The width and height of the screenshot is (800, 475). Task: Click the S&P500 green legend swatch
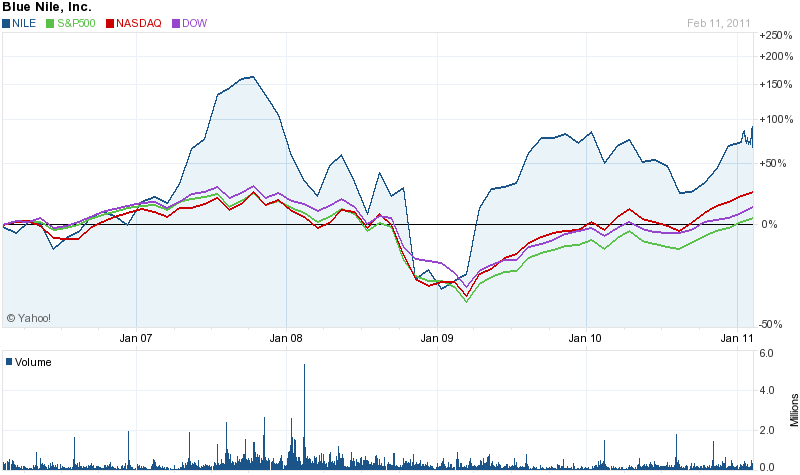pyautogui.click(x=50, y=23)
